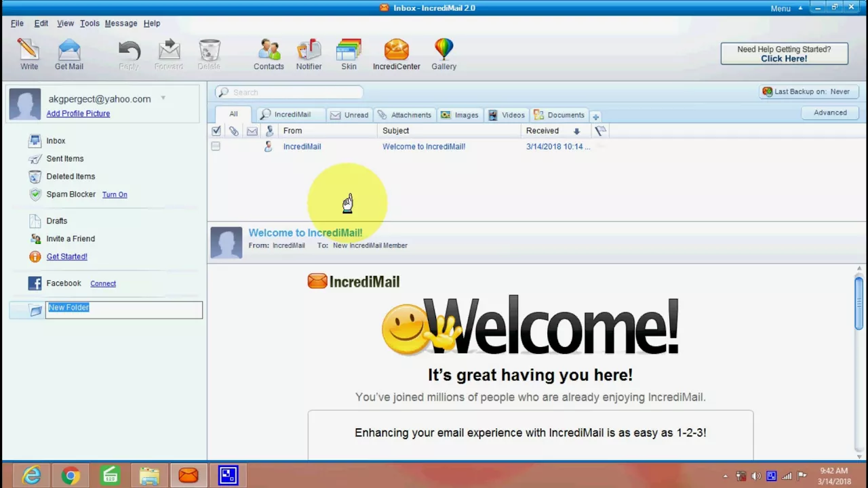
Task: Turn On the Spam Blocker link
Action: tap(115, 195)
